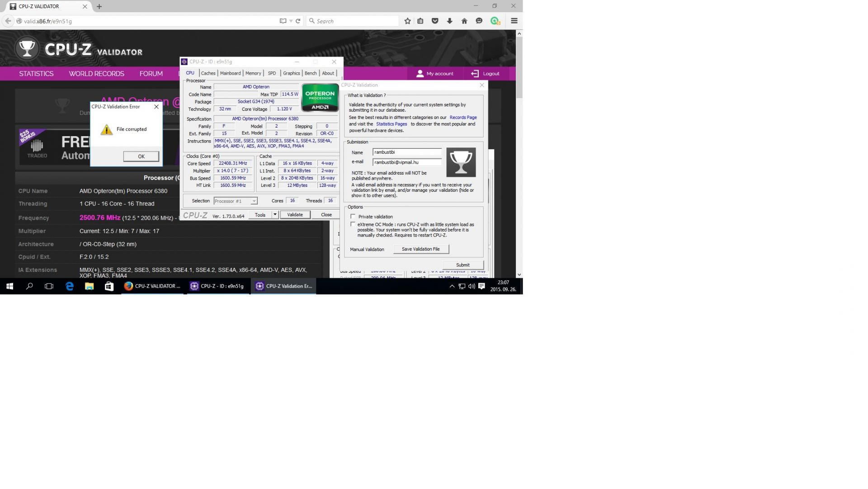
Task: Enable the Private validation checkbox
Action: point(353,217)
